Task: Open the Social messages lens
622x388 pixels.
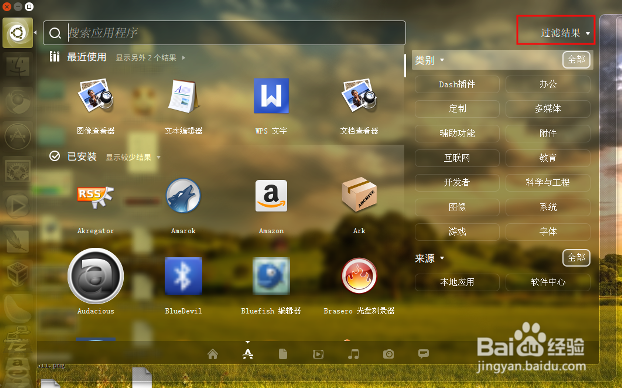Action: tap(423, 353)
